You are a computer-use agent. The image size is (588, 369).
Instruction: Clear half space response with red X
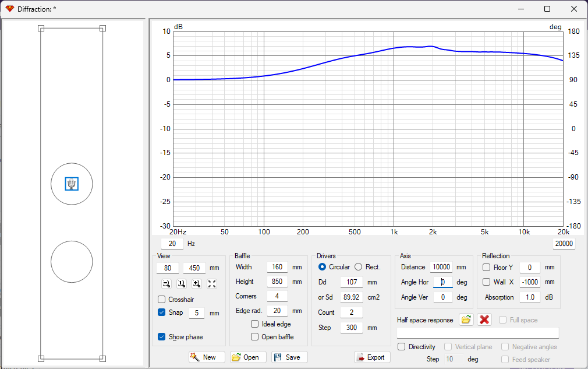pyautogui.click(x=484, y=320)
